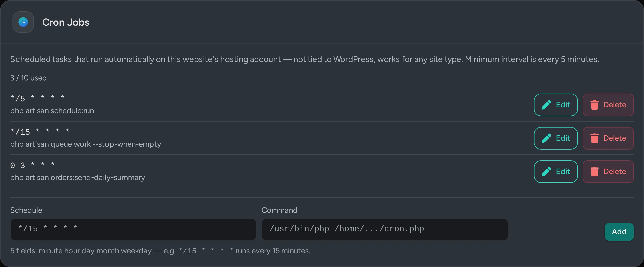Focus the Schedule input field
644x267 pixels.
tap(133, 229)
